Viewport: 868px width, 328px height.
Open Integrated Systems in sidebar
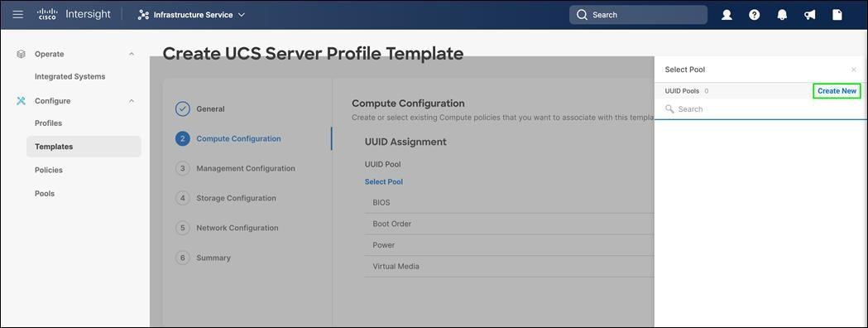70,76
